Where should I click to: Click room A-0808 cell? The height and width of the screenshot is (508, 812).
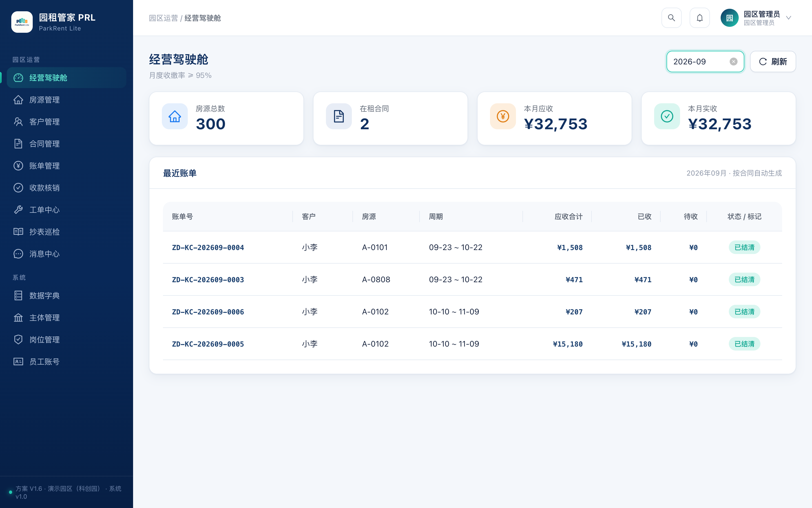[x=376, y=279]
